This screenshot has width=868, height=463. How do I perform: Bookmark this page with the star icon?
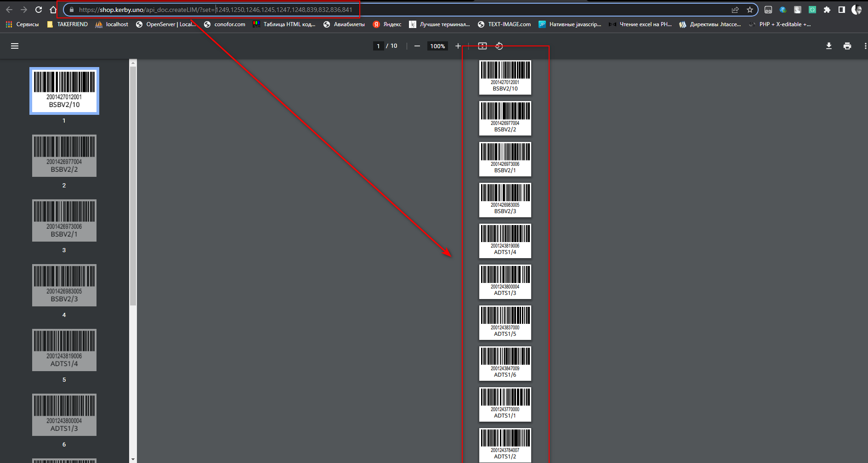tap(750, 10)
